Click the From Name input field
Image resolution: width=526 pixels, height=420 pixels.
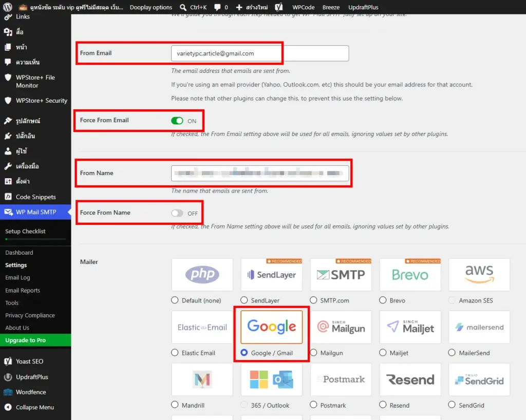click(259, 174)
